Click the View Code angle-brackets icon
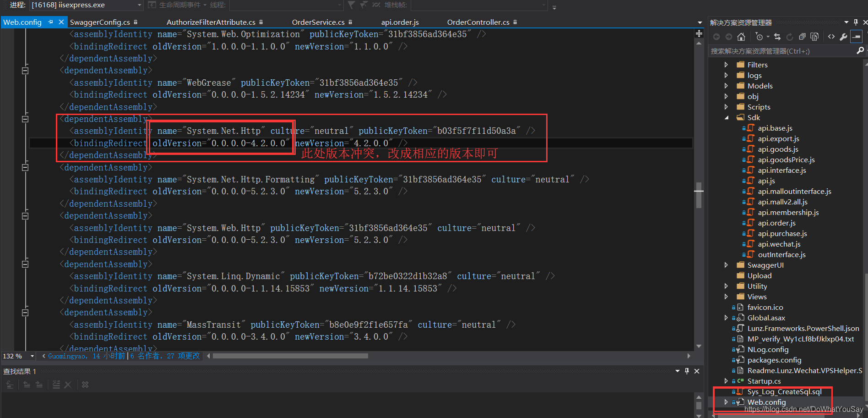Screen dimensions: 868x418 pyautogui.click(x=831, y=37)
